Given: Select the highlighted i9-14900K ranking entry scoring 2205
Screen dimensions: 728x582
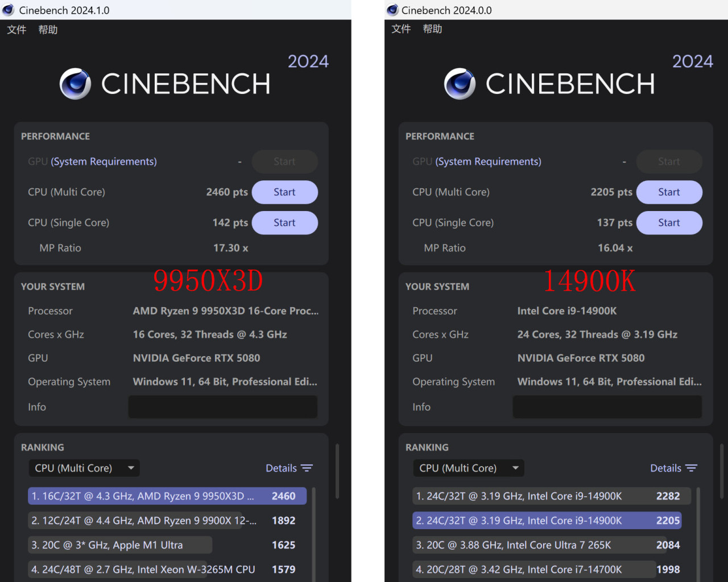Looking at the screenshot, I should pos(547,521).
